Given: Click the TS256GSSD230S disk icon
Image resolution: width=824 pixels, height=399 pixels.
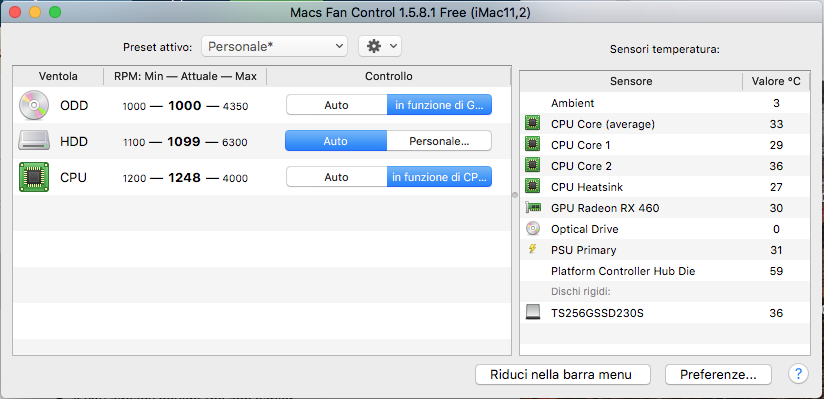Looking at the screenshot, I should pos(533,313).
